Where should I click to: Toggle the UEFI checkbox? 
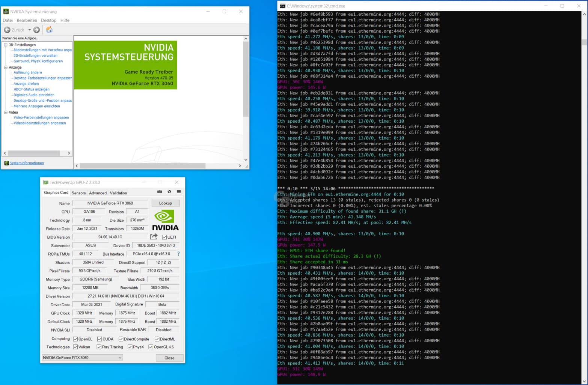(164, 237)
